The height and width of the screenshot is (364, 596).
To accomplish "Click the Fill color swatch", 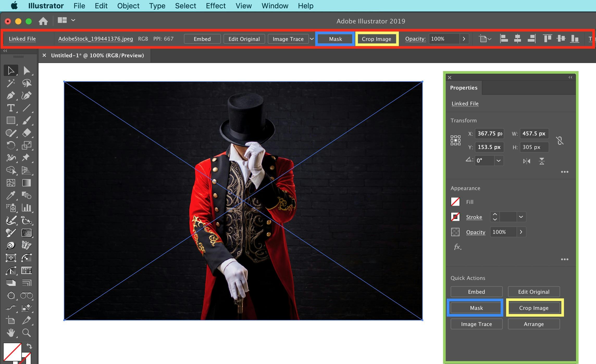I will pyautogui.click(x=455, y=202).
